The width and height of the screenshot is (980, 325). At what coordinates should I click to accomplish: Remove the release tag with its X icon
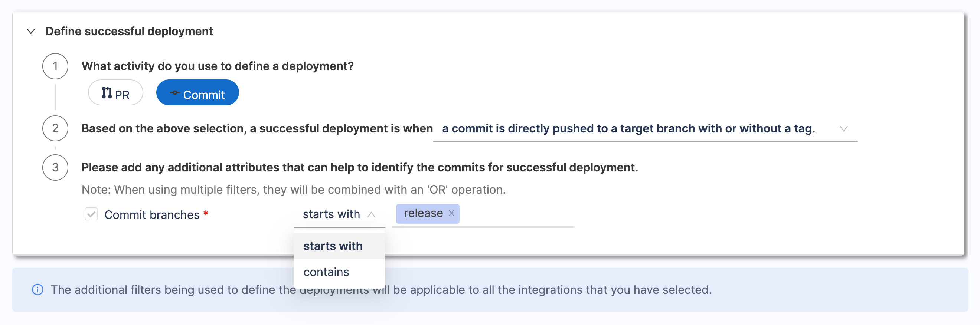click(x=451, y=213)
